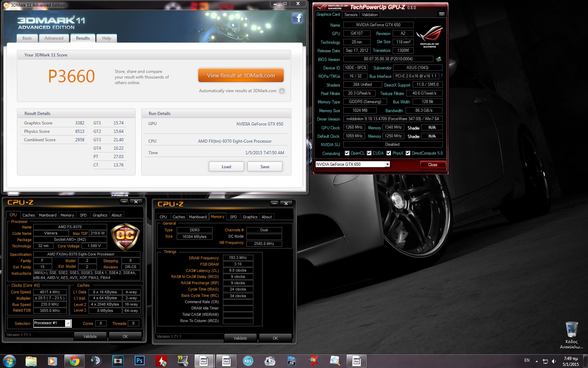Click the GPU-Z screenshot camera icon
The width and height of the screenshot is (588, 368).
tap(442, 14)
